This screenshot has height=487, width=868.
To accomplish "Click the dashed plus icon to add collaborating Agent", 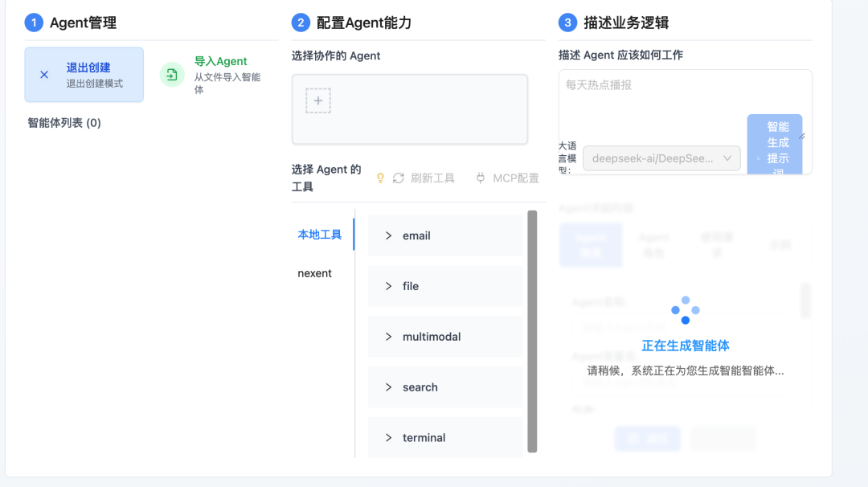I will [318, 100].
